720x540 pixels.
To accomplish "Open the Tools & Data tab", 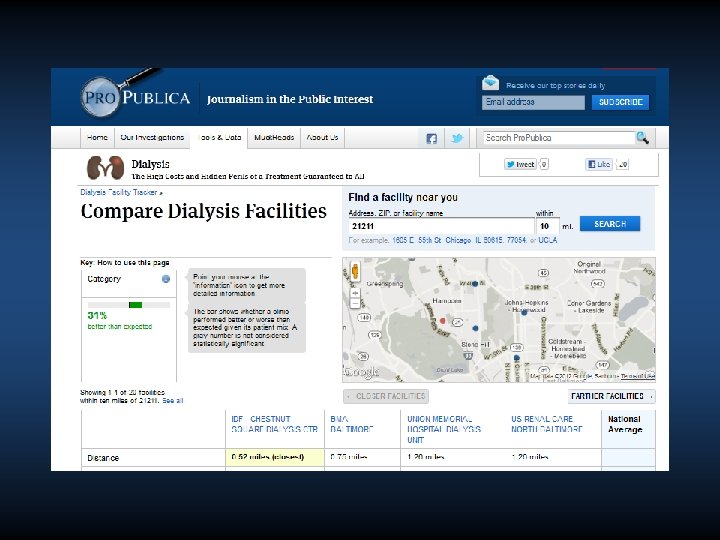I will [219, 137].
